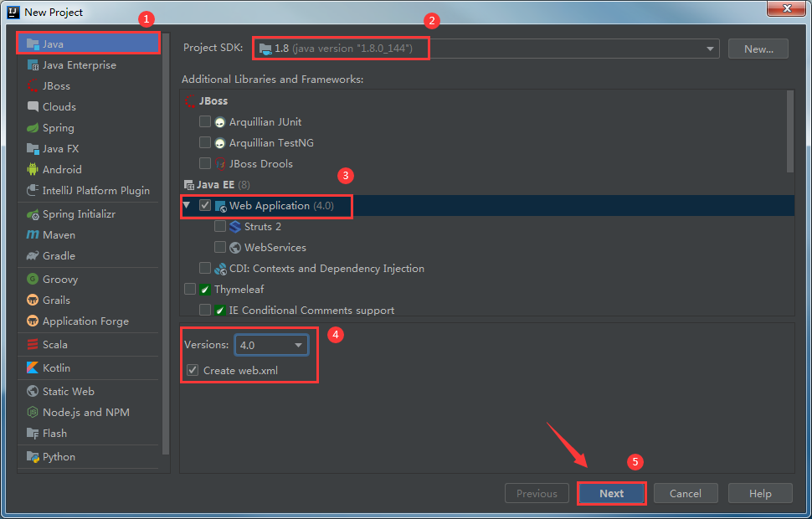Click the Python icon in sidebar

(x=33, y=457)
